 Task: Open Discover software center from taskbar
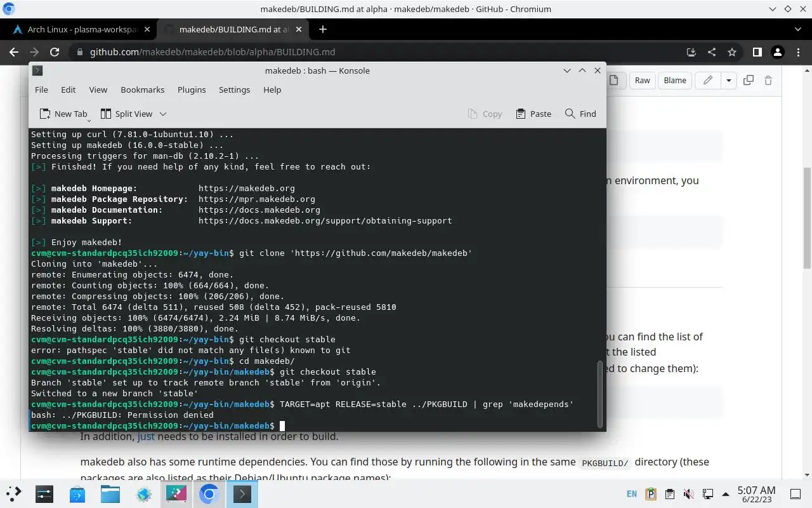[x=77, y=494]
